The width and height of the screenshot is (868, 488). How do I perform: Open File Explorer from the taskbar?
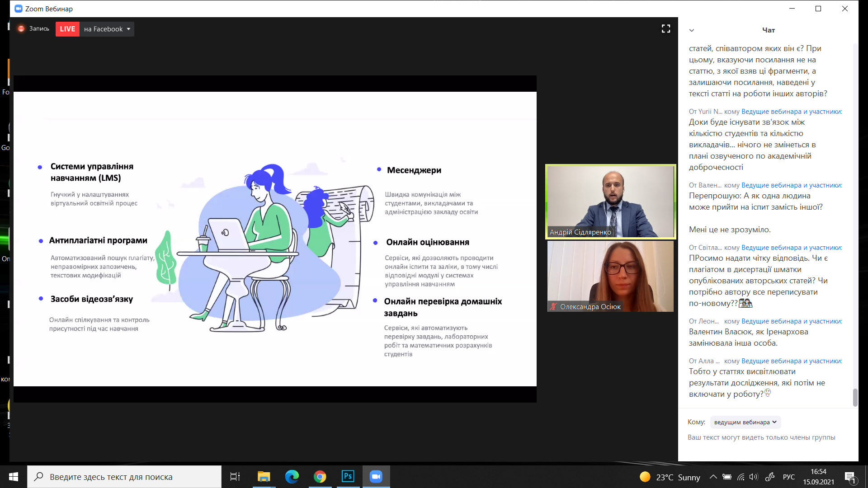tap(264, 476)
